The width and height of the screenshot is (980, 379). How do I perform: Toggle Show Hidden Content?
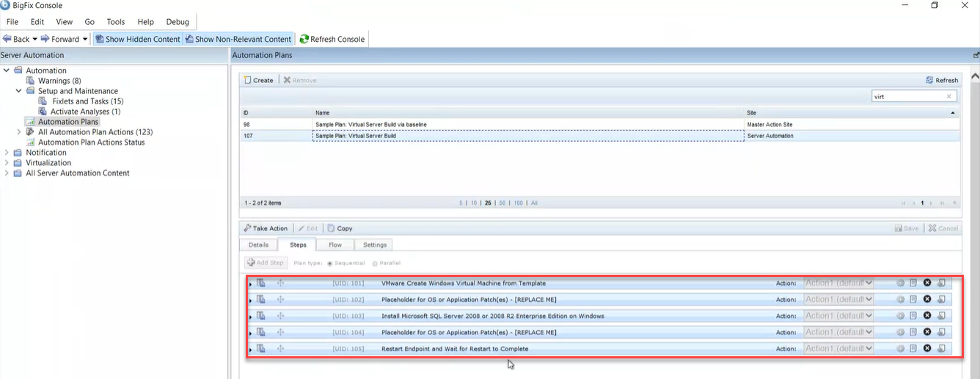coord(137,39)
